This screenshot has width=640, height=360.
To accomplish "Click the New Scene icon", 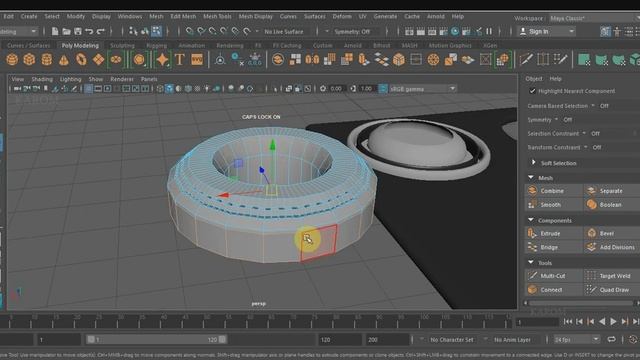I will 55,31.
